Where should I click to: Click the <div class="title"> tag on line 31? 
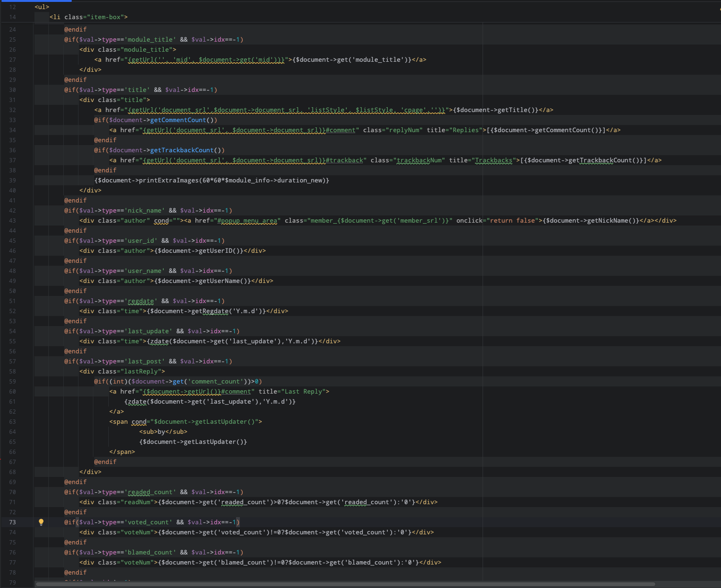click(x=115, y=100)
